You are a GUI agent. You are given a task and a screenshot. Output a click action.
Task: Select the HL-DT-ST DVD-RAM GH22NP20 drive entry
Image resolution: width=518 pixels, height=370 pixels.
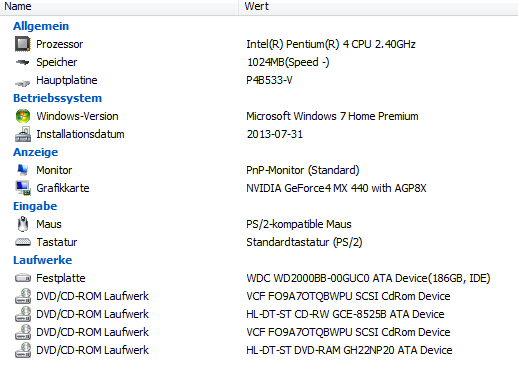coord(349,350)
